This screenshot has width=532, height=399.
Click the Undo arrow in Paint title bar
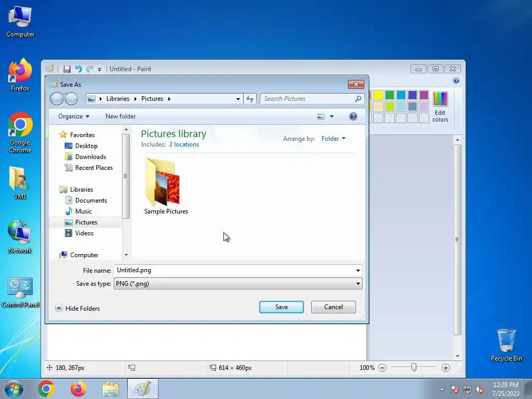(x=79, y=69)
